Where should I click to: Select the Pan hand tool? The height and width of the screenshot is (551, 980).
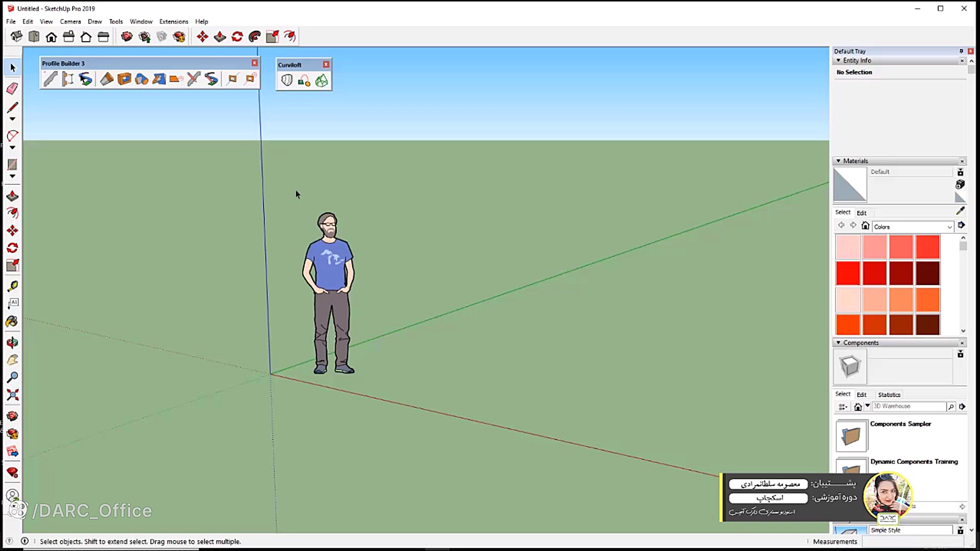pos(12,360)
